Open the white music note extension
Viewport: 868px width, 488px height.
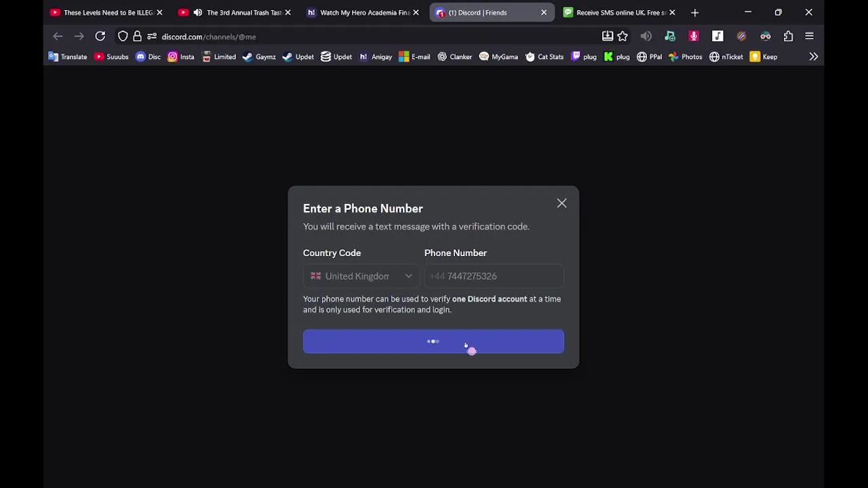click(x=717, y=37)
